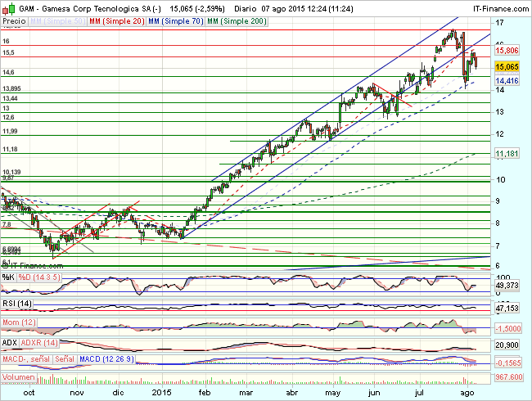Click the 10,139 level label
Screen dimensions: 532x401
tap(12, 172)
